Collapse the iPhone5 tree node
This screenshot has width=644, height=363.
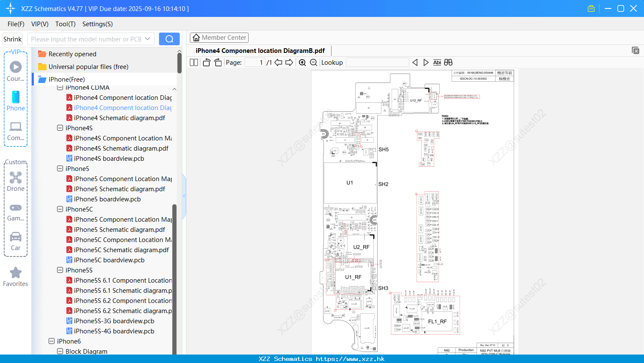tap(60, 168)
